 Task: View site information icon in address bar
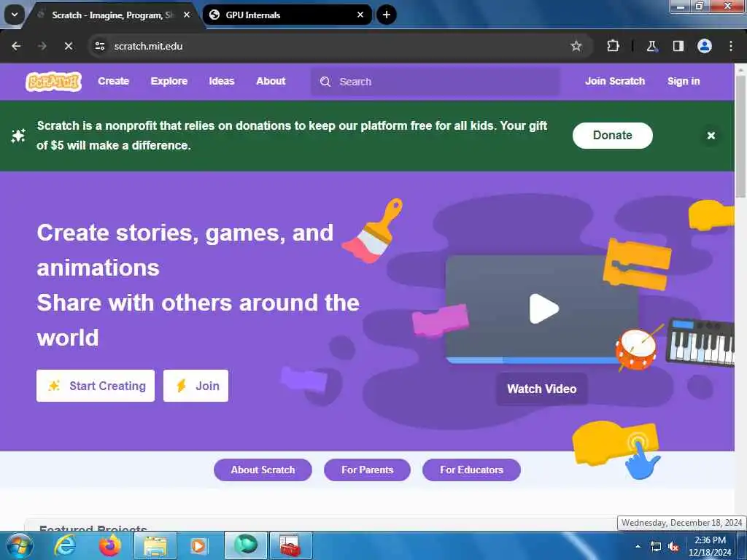(x=99, y=46)
